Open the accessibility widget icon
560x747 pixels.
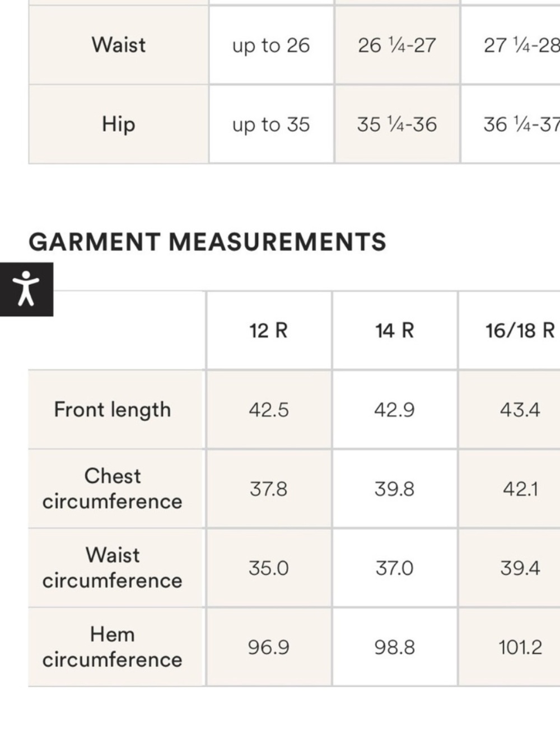pos(26,289)
